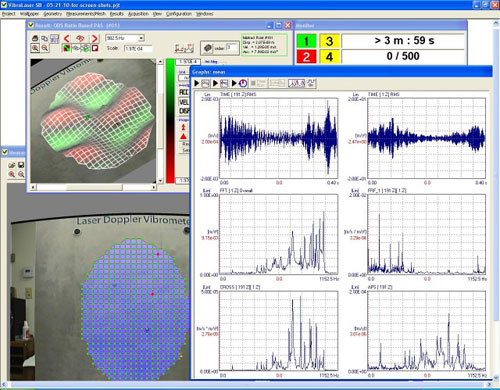The width and height of the screenshot is (500, 390).
Task: Click the folder icon after first play button
Action: [x=205, y=83]
